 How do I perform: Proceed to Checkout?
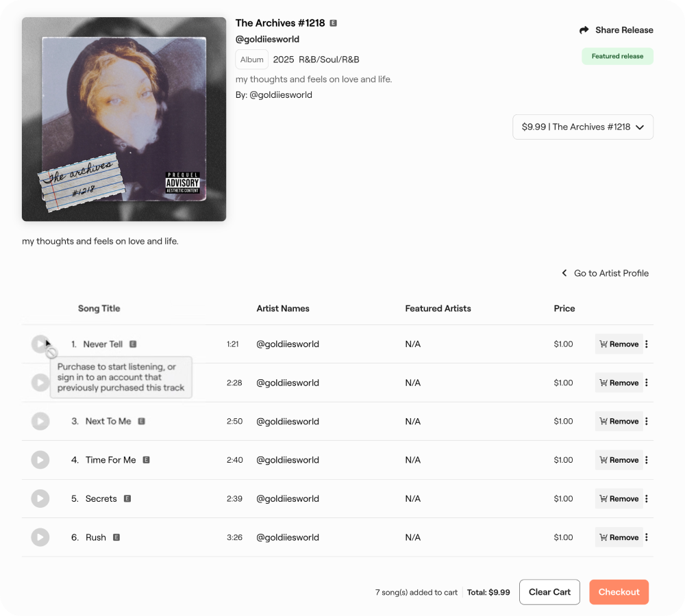(x=619, y=592)
